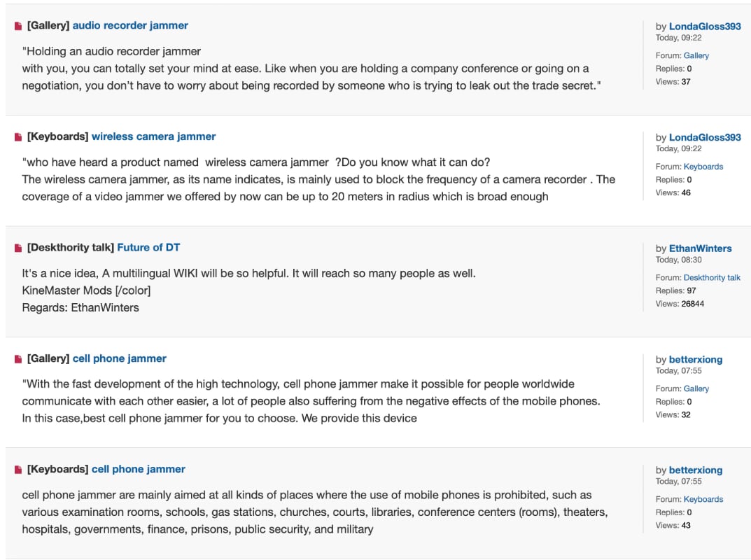
Task: Click betterxiong on the last post
Action: pyautogui.click(x=696, y=470)
